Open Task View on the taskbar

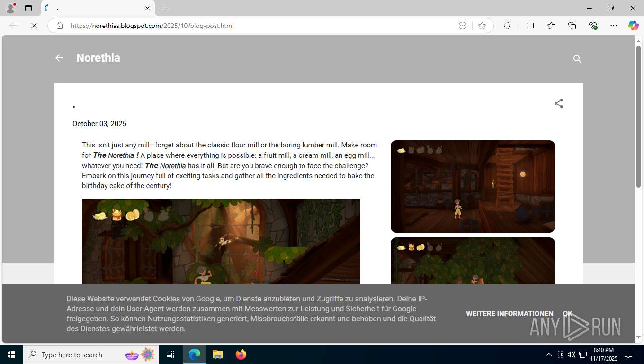pos(170,355)
